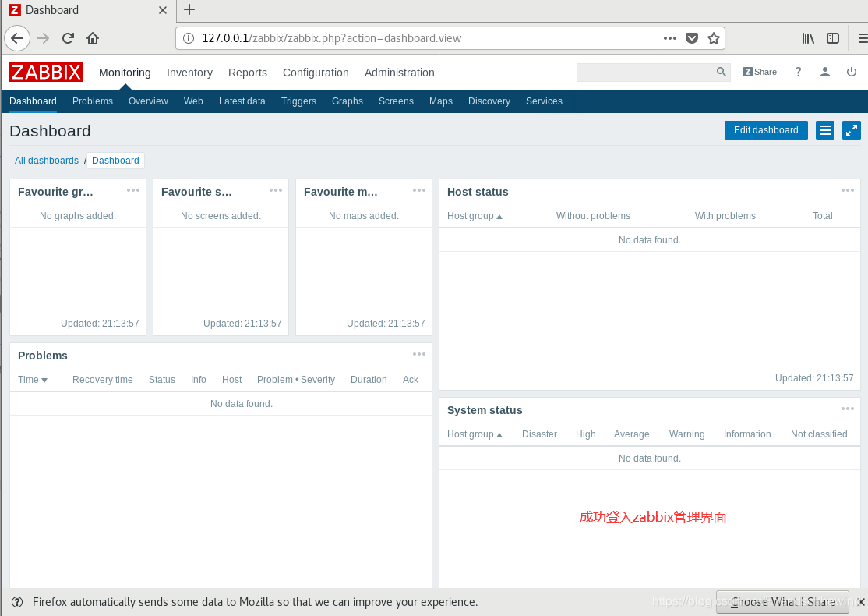Open the dashboard actions list icon
Image resolution: width=868 pixels, height=616 pixels.
(x=825, y=130)
